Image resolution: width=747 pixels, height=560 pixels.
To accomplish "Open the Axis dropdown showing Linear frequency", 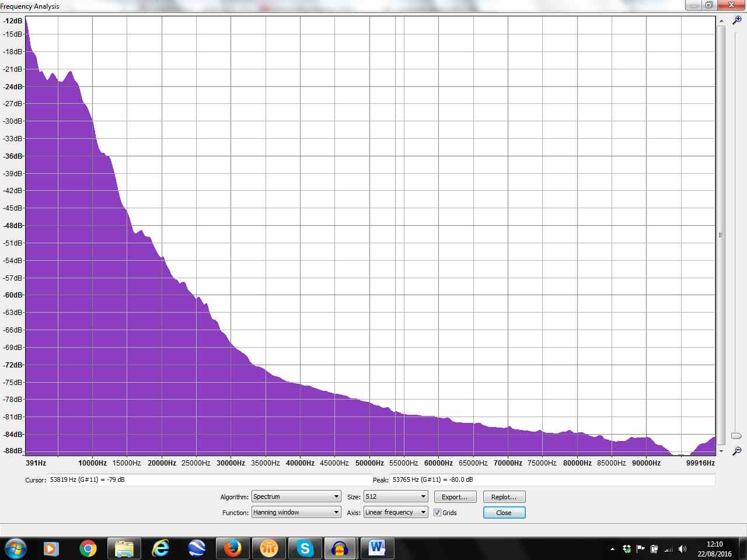I will point(396,513).
